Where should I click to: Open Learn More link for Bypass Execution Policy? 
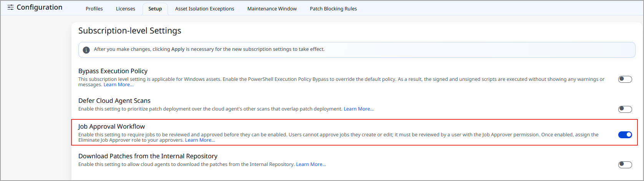118,85
